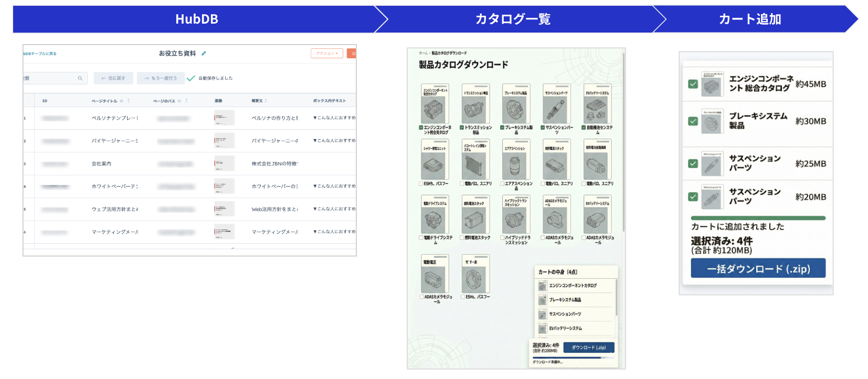Uncheck エンジンコンポーネント 総合カタログ (約45MB) in cart
This screenshot has width=868, height=379.
(693, 84)
